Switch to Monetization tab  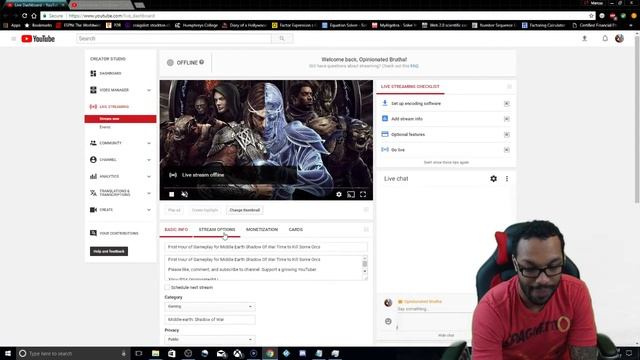(262, 230)
